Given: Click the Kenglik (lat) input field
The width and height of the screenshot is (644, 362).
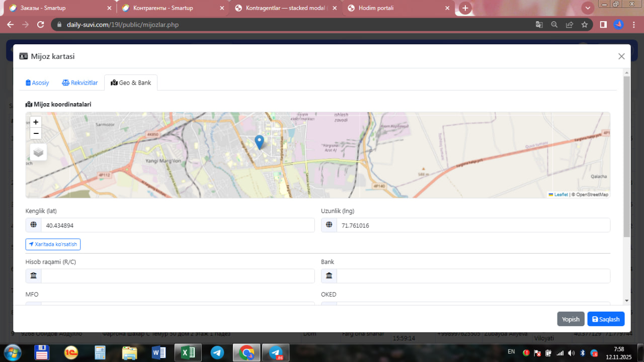Looking at the screenshot, I should 177,226.
